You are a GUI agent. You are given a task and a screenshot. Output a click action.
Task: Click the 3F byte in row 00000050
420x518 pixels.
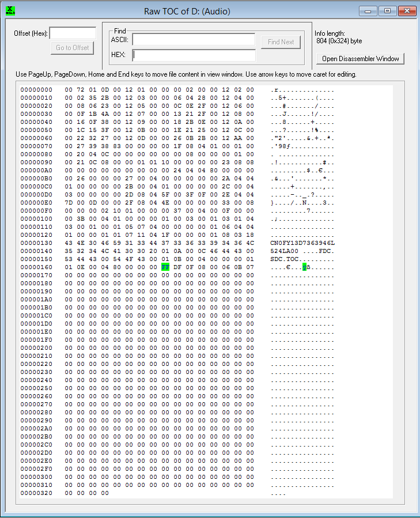tap(105, 130)
